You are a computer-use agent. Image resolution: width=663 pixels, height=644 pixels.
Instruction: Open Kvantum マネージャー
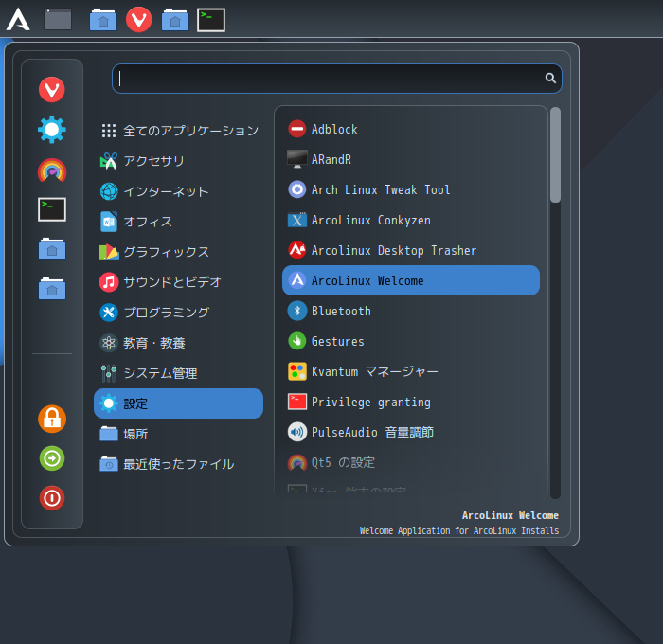click(x=411, y=371)
